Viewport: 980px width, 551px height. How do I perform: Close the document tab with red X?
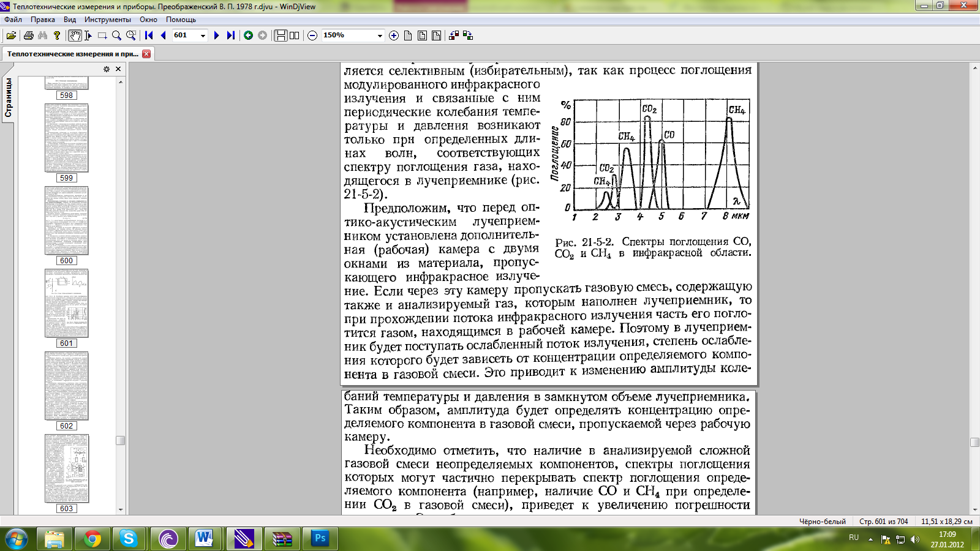tap(146, 54)
